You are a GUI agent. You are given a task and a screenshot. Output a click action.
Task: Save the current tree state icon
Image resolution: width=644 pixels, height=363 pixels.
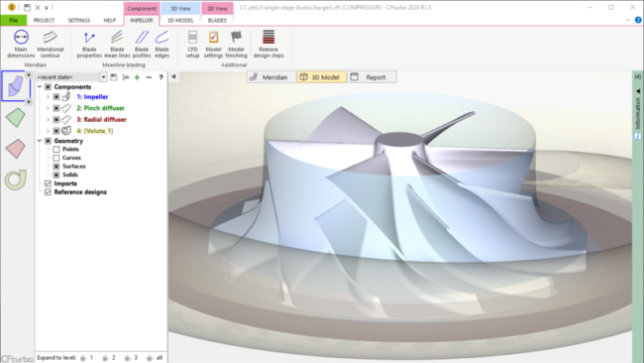pyautogui.click(x=114, y=77)
